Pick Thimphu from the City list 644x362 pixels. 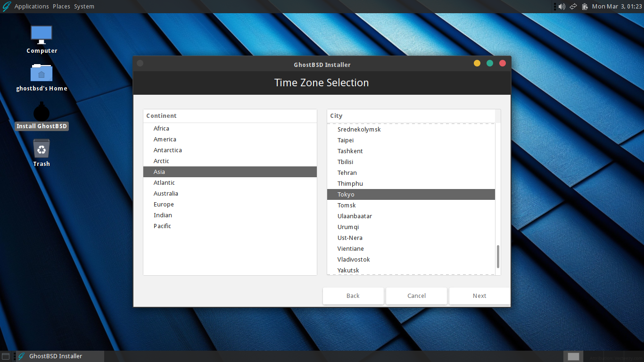click(x=411, y=184)
